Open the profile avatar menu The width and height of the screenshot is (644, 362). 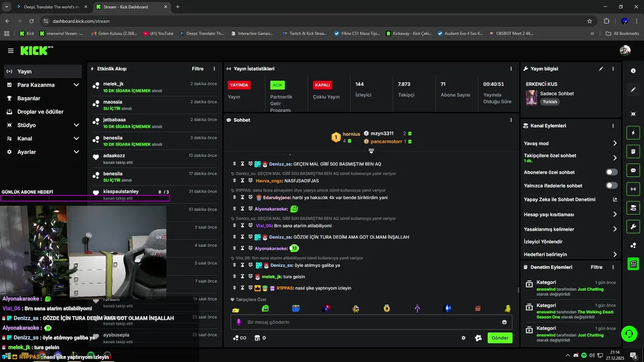(625, 50)
